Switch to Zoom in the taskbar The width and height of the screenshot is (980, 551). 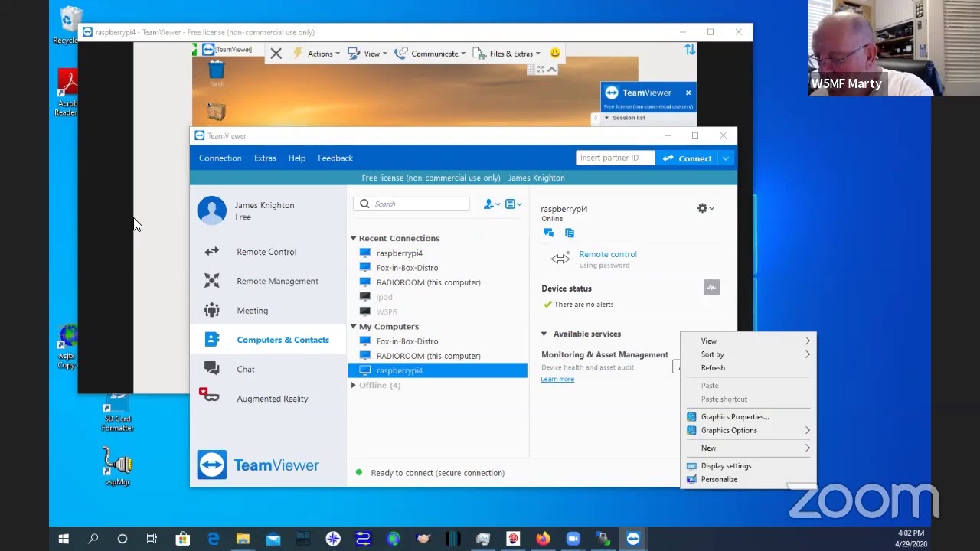coord(573,539)
